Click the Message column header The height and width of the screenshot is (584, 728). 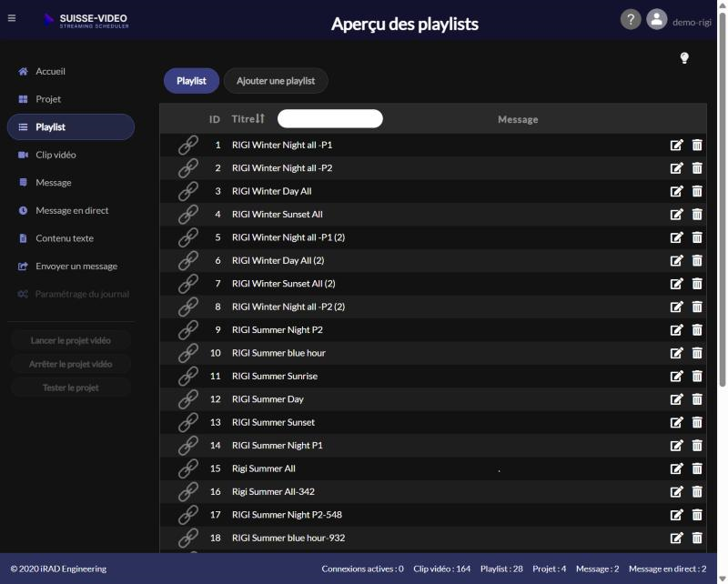(518, 119)
